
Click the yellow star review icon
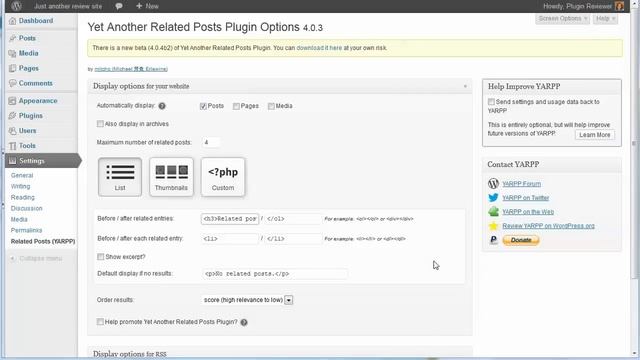(x=493, y=226)
